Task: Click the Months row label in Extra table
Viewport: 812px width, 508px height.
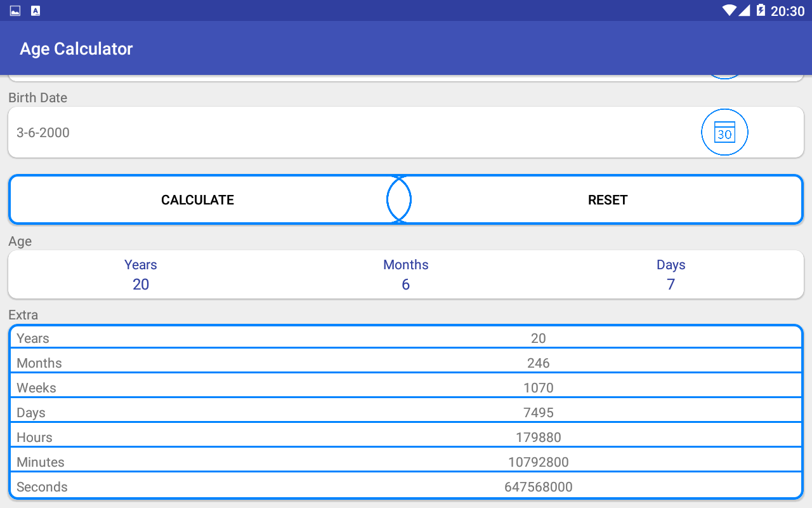Action: 39,363
